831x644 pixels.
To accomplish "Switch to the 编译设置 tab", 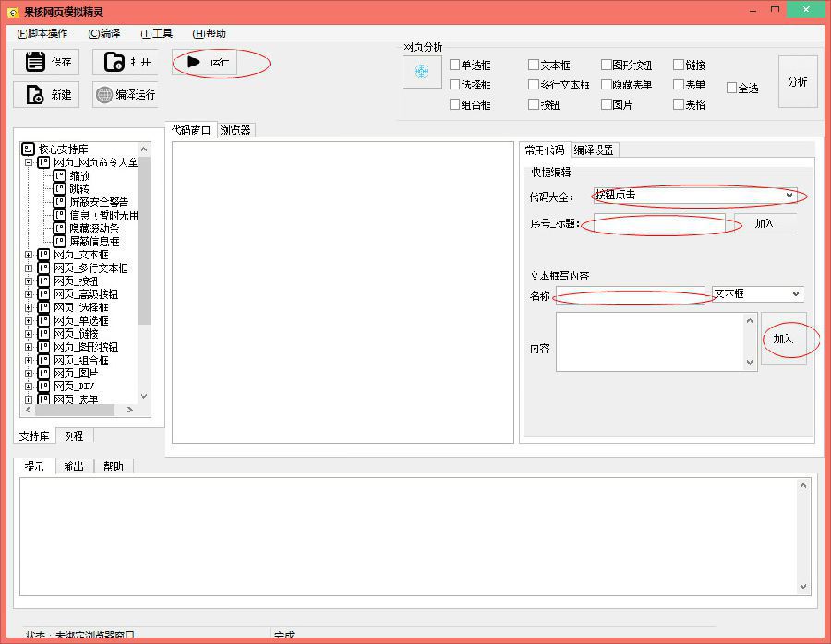I will (x=594, y=150).
